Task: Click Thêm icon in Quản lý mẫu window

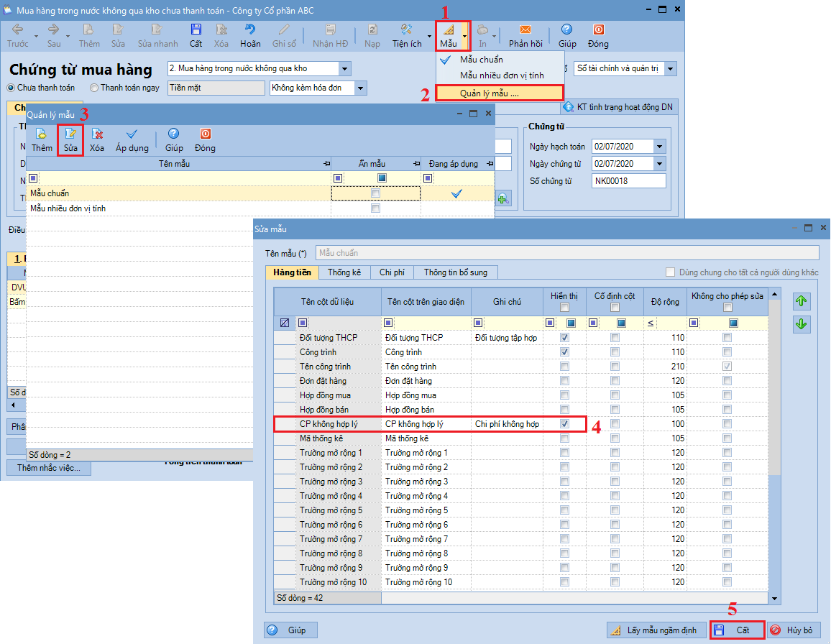Action: point(42,134)
